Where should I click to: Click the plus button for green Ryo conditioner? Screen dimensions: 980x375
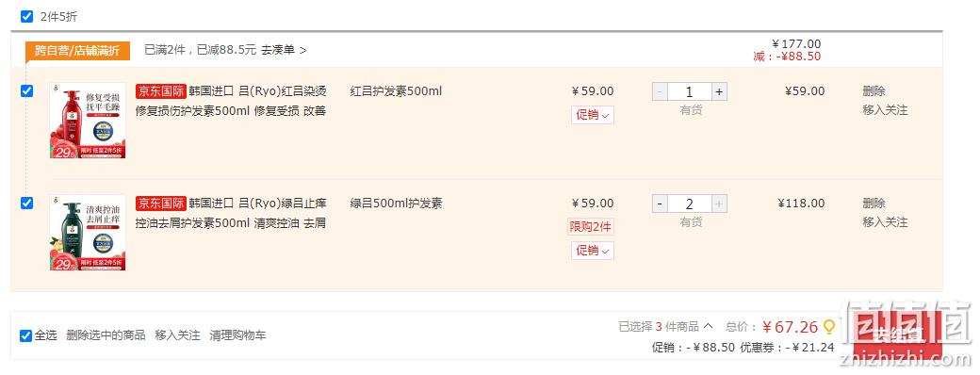click(719, 204)
